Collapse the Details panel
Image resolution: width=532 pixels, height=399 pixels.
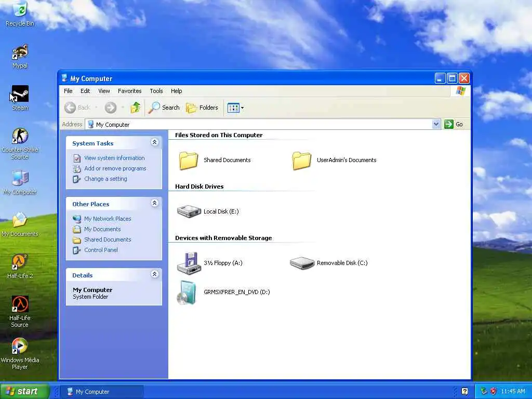click(155, 274)
